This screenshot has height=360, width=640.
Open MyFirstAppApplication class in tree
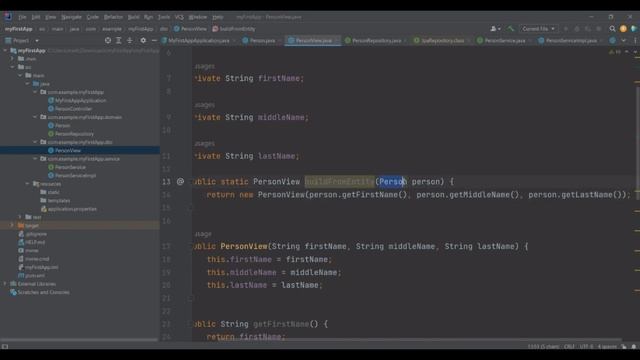pos(77,100)
